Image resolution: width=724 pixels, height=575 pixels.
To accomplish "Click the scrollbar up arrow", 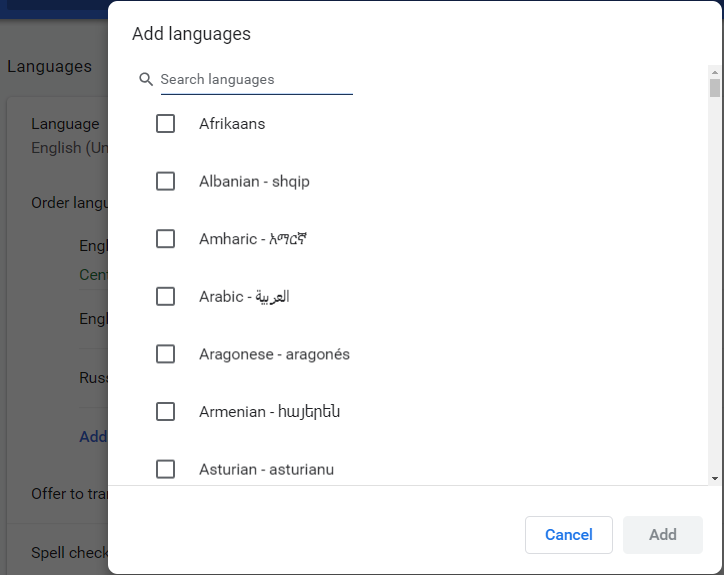I will click(x=715, y=72).
